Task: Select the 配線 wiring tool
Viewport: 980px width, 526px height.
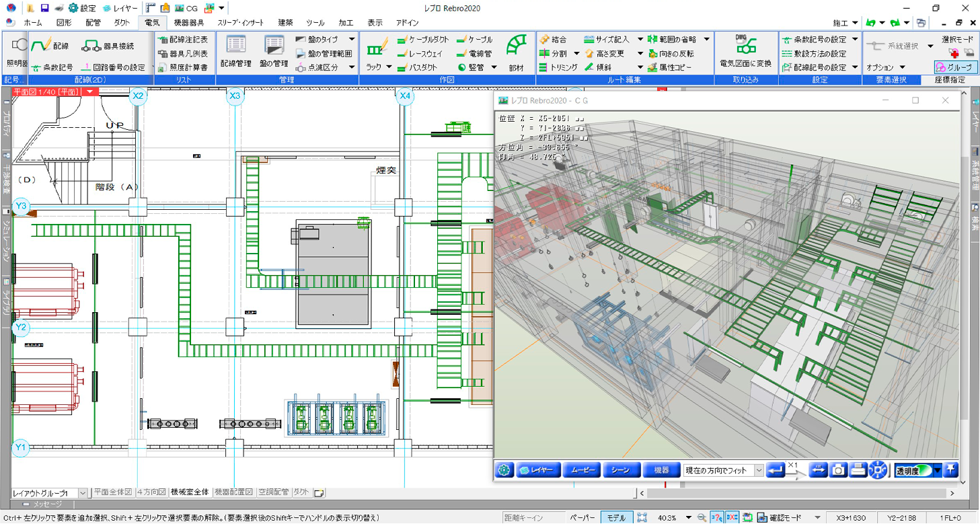Action: point(49,46)
